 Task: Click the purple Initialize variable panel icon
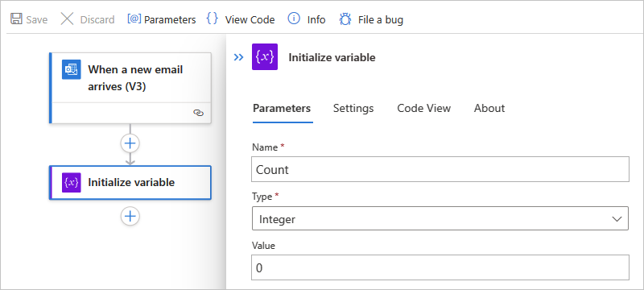(265, 56)
